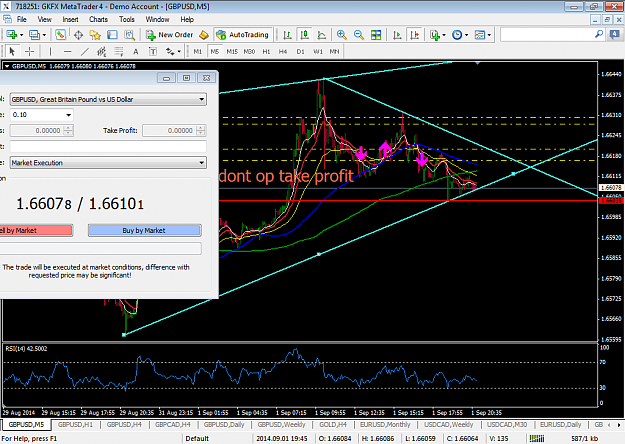The image size is (625, 444).
Task: Tile chart windows icon
Action: tap(376, 35)
